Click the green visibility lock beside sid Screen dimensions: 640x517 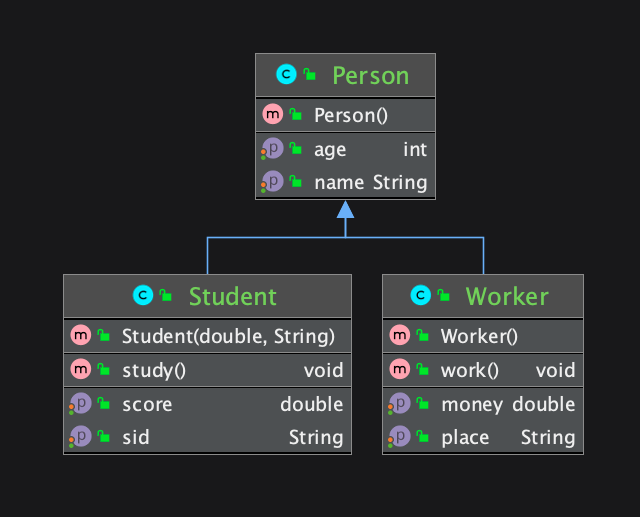coord(103,437)
